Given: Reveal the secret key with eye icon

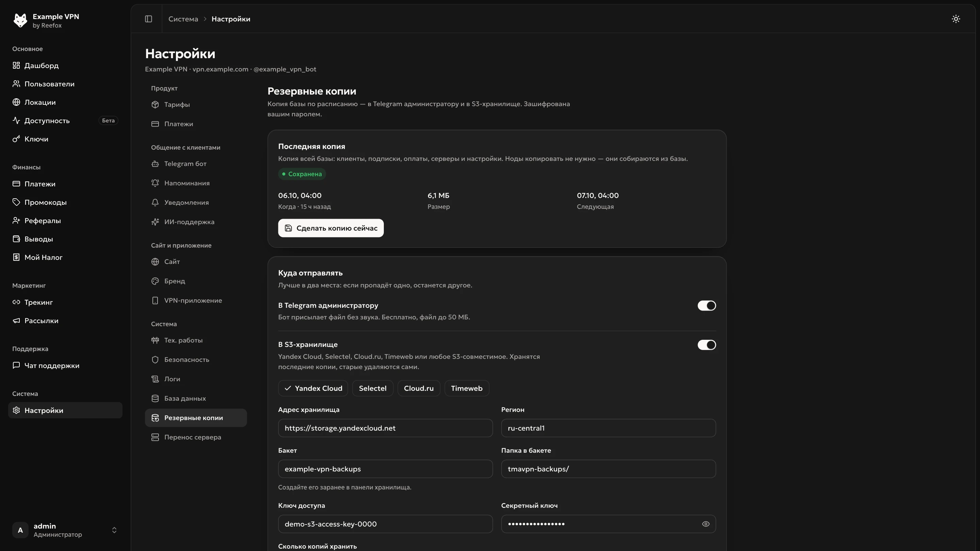Looking at the screenshot, I should pyautogui.click(x=705, y=524).
